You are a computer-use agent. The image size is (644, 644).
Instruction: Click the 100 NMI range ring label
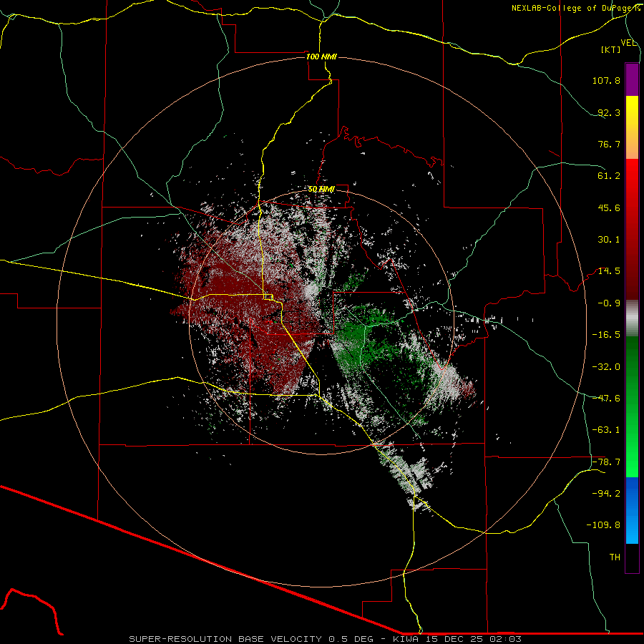[321, 57]
